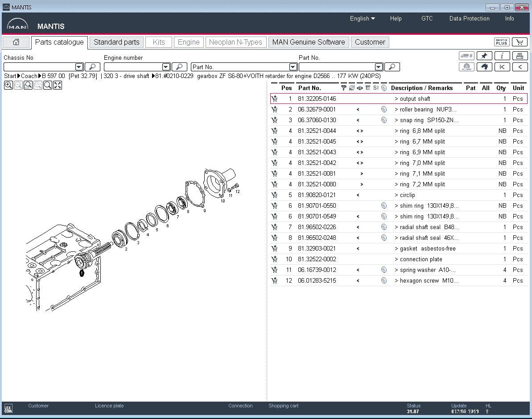
Task: Click the Qty column header
Action: [501, 88]
